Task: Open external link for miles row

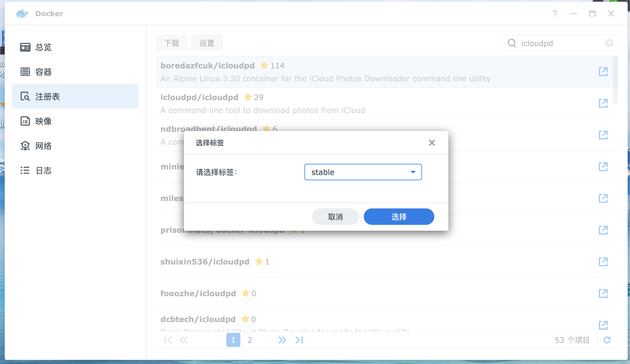Action: (x=603, y=198)
